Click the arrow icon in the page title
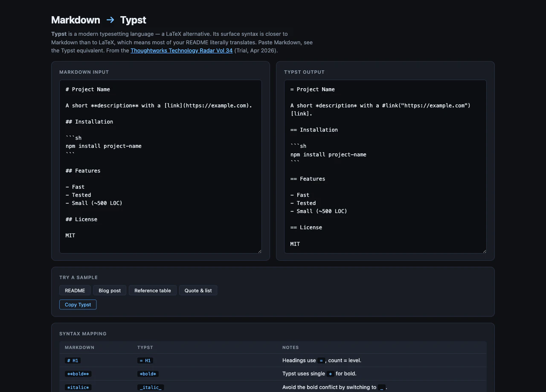 (110, 20)
